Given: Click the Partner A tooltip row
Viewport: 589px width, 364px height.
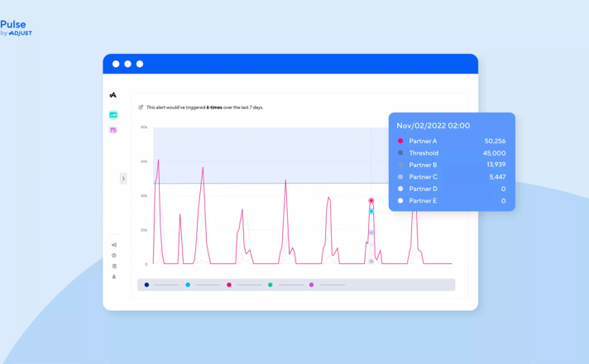Looking at the screenshot, I should 452,141.
